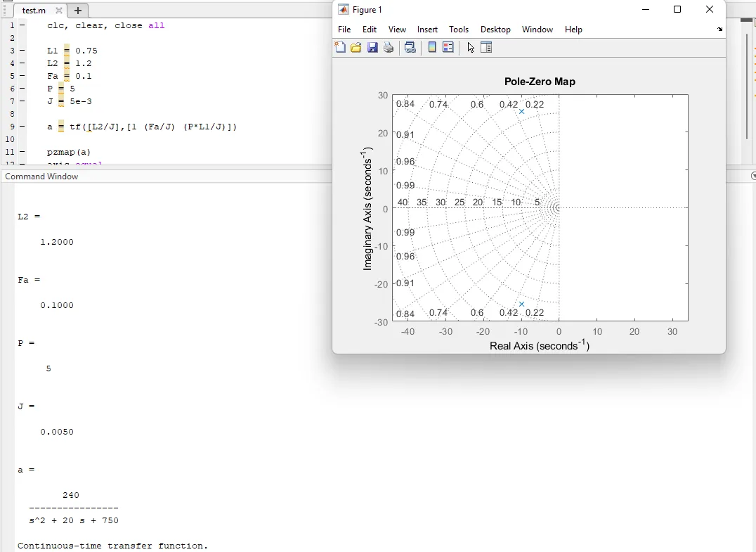756x552 pixels.
Task: Open the Desktop menu in Figure 1
Action: click(495, 30)
